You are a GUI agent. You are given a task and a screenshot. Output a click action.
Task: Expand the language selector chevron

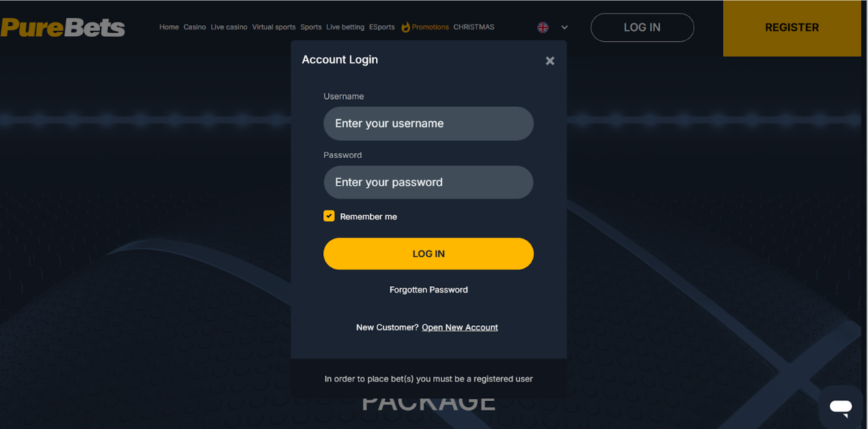(564, 27)
